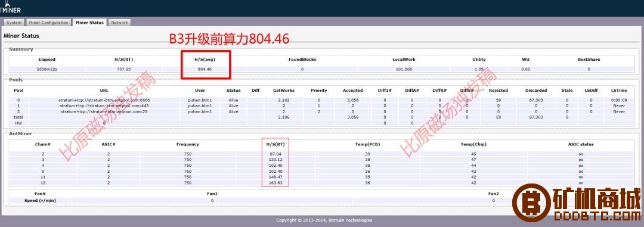Click chain 2 hash rate 87.04
Image resolution: width=644 pixels, height=227 pixels.
click(x=275, y=154)
